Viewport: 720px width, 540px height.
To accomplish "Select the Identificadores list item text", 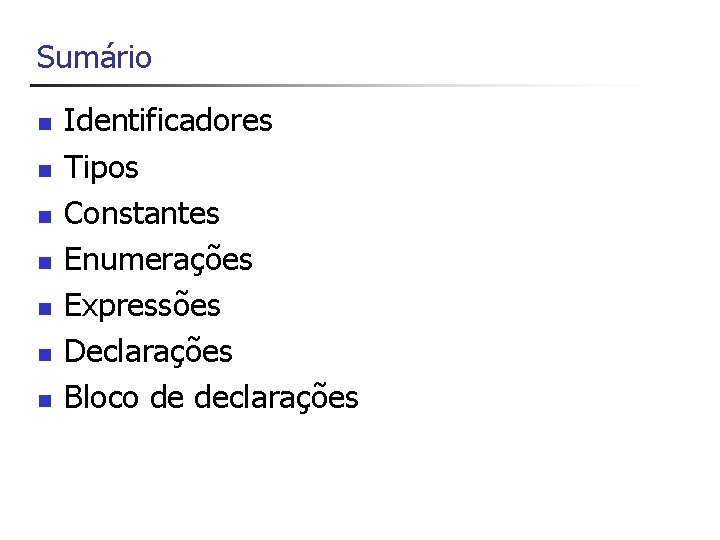I will click(168, 121).
